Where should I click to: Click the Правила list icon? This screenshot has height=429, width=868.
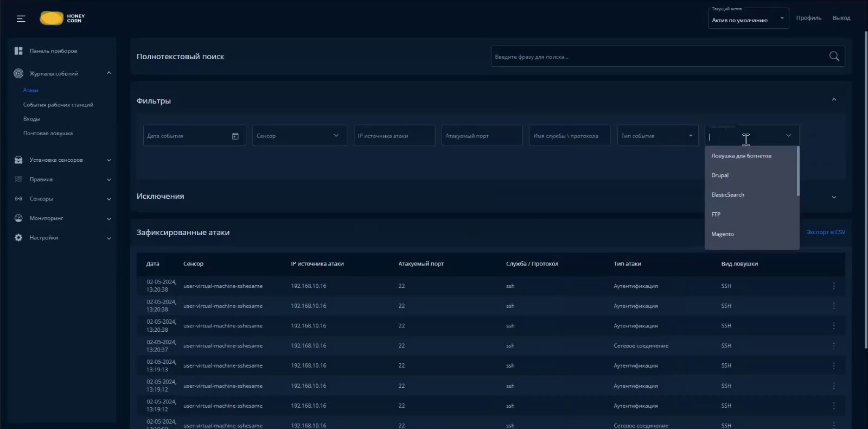18,179
